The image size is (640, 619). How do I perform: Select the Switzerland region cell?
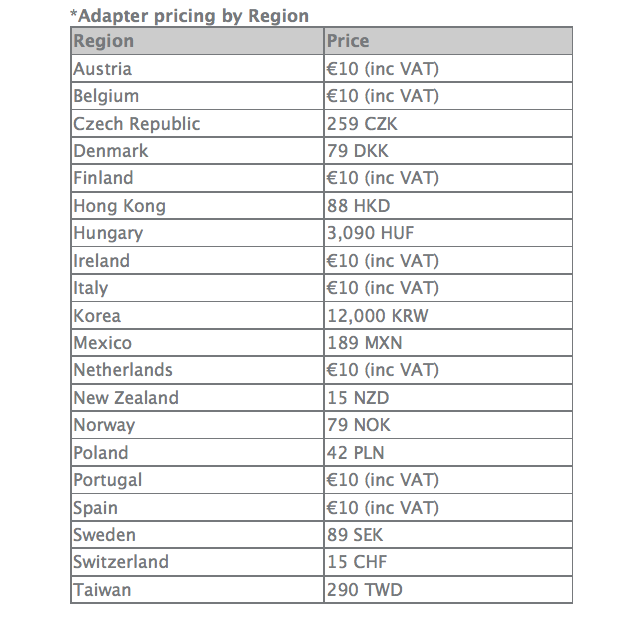click(x=121, y=562)
